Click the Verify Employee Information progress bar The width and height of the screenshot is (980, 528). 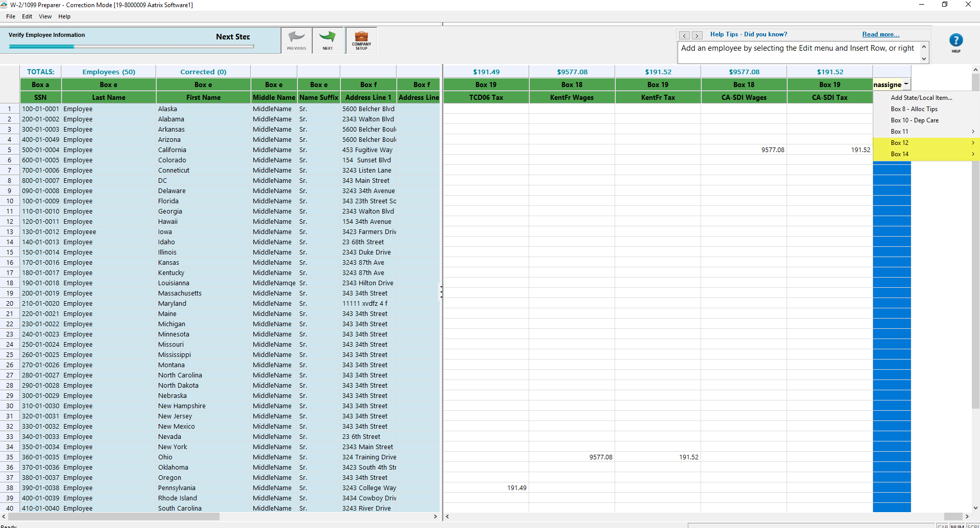coord(131,47)
